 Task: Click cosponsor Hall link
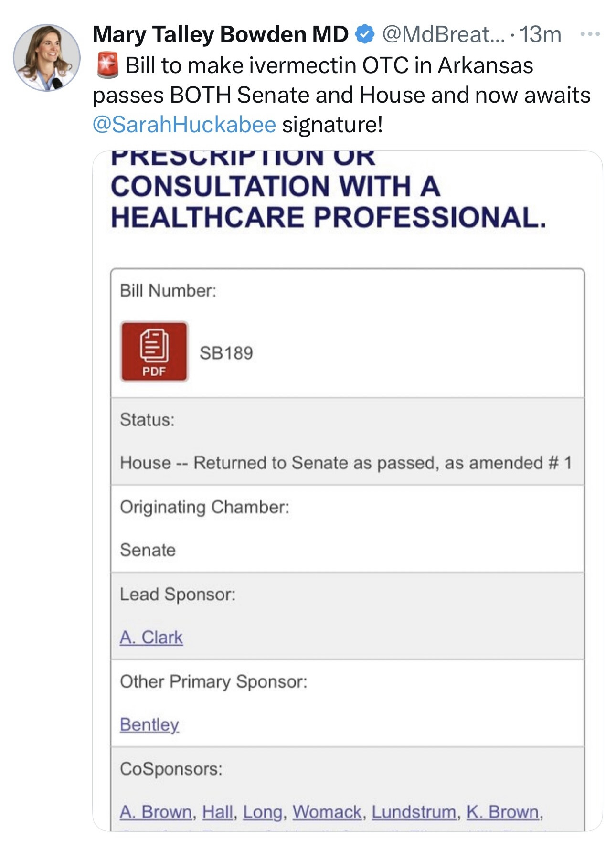pos(217,812)
